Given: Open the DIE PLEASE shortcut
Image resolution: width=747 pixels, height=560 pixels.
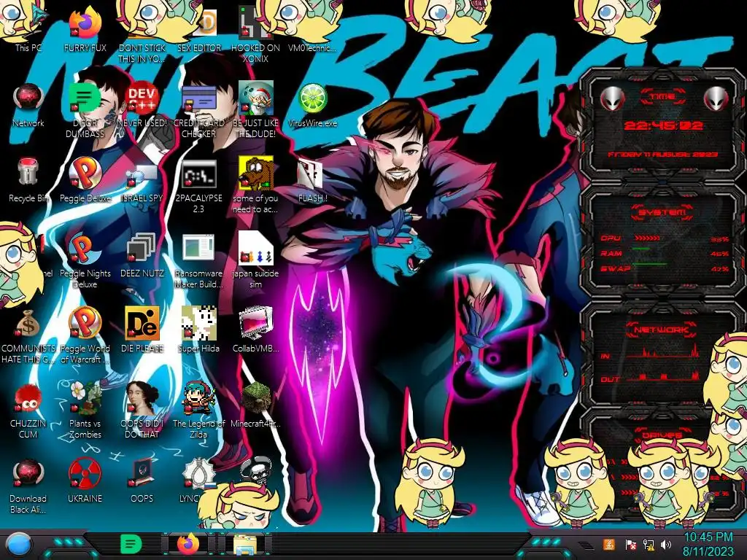Looking at the screenshot, I should 142,330.
